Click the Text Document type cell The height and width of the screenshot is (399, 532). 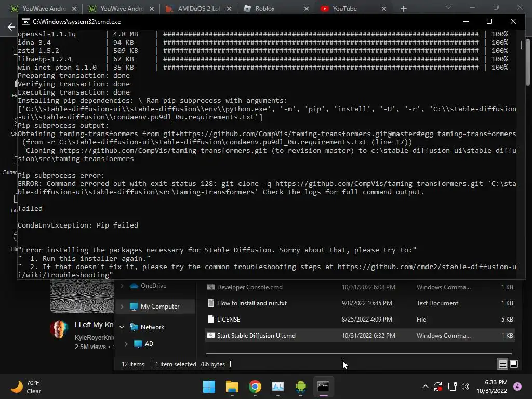(x=437, y=303)
